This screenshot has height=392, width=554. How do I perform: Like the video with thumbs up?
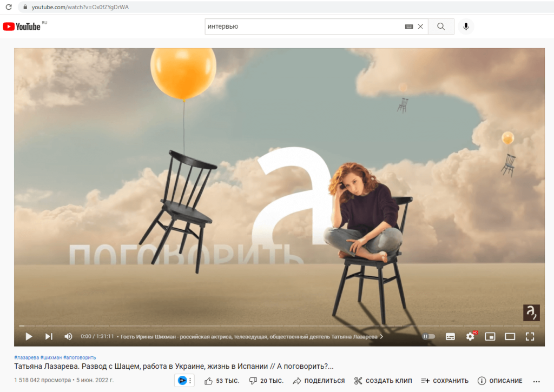pyautogui.click(x=207, y=380)
